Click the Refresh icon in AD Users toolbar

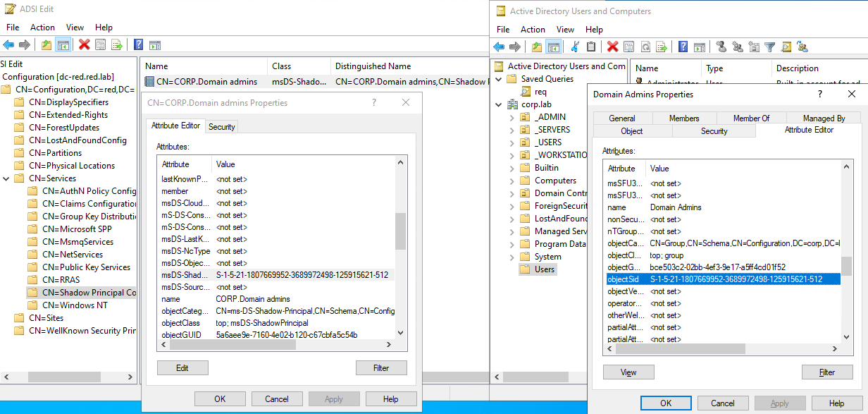click(x=645, y=47)
